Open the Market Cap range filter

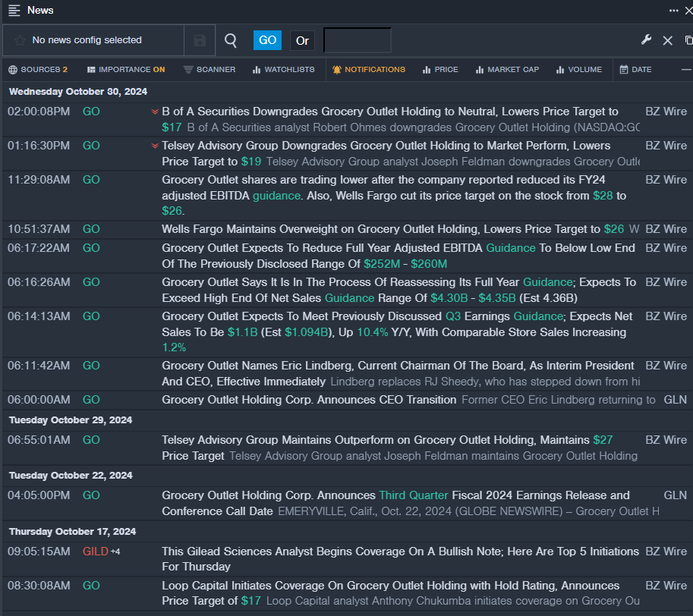coord(507,70)
